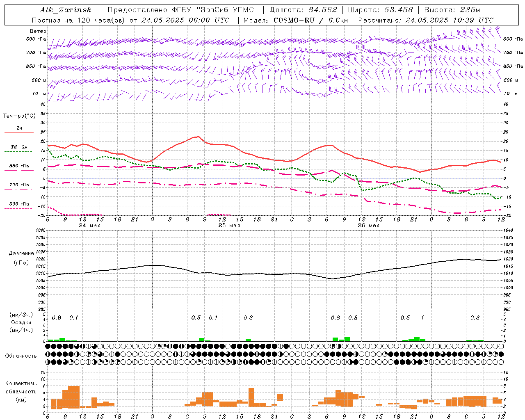Click the 25 мая date label

coord(229,226)
